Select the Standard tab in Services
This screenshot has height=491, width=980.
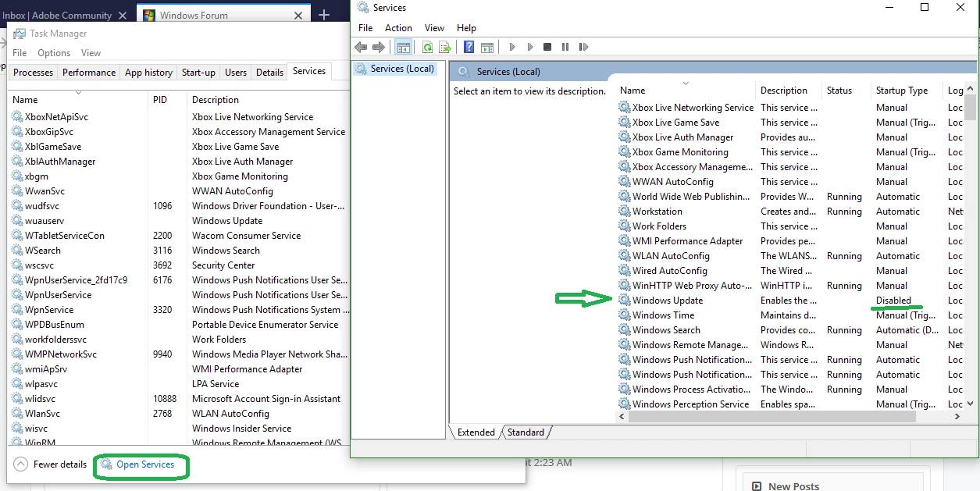[x=526, y=432]
